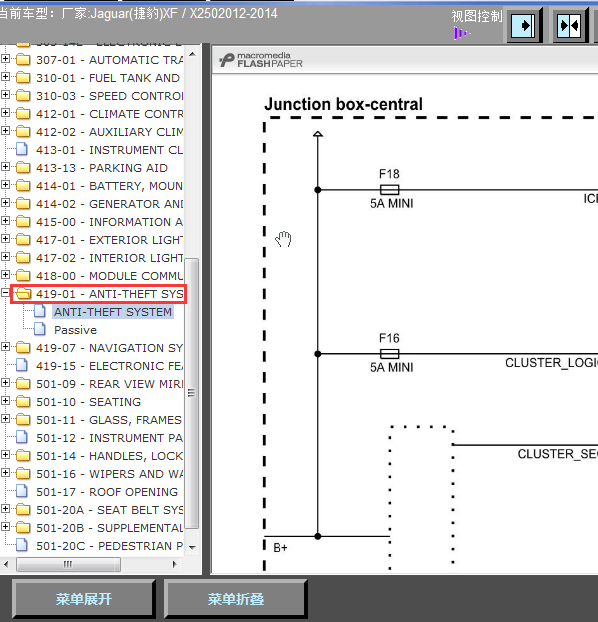Click the horizontal scroll left arrow
Screen dimensions: 598x622
point(6,564)
